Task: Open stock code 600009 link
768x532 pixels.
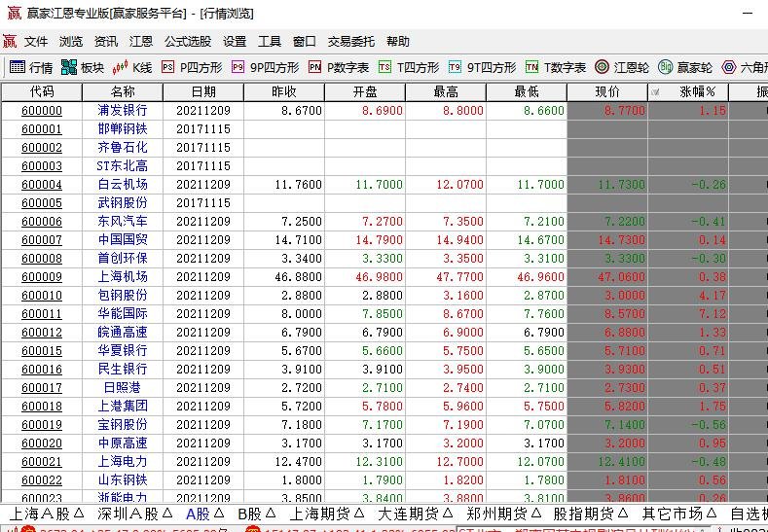Action: coord(42,277)
